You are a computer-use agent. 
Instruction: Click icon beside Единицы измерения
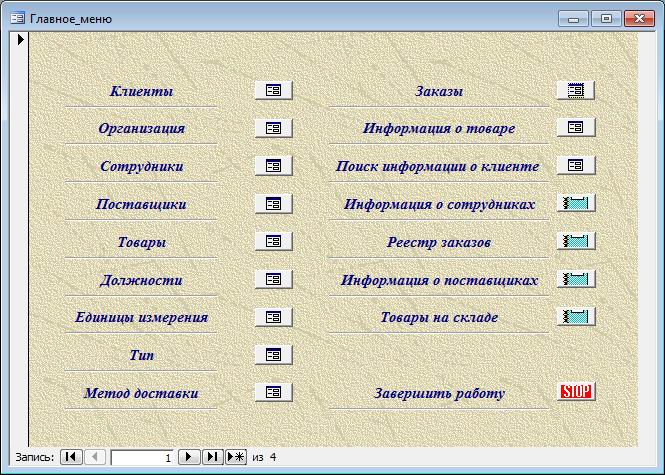pyautogui.click(x=273, y=317)
